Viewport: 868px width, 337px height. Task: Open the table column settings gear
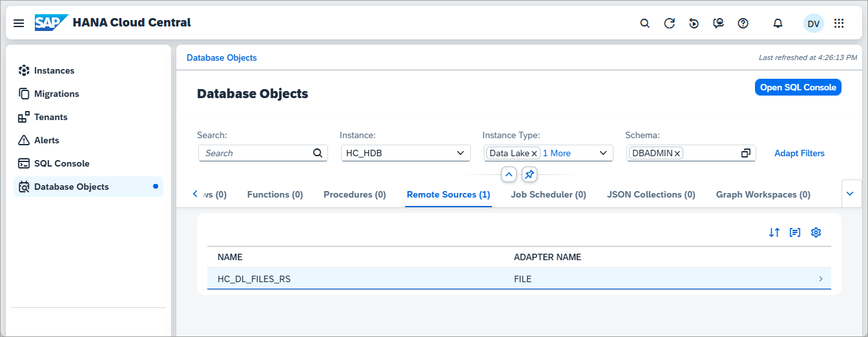pyautogui.click(x=816, y=232)
